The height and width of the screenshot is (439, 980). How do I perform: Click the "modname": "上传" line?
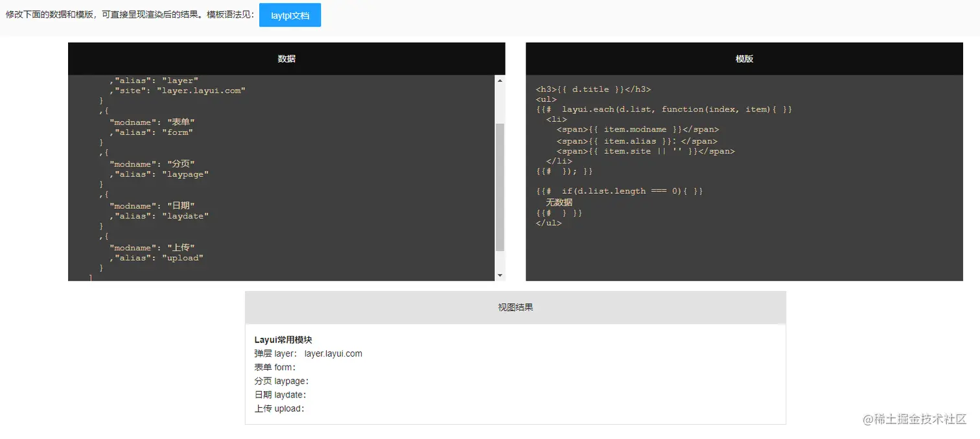coord(152,248)
